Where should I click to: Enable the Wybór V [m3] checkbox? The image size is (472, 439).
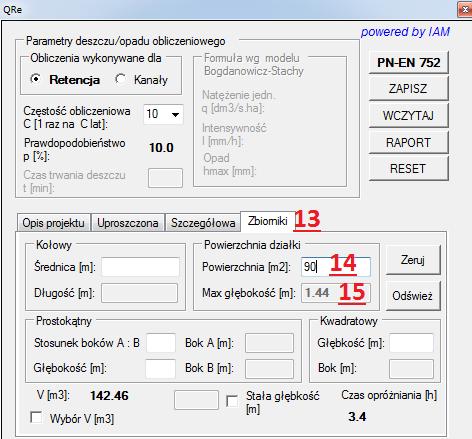(x=36, y=417)
